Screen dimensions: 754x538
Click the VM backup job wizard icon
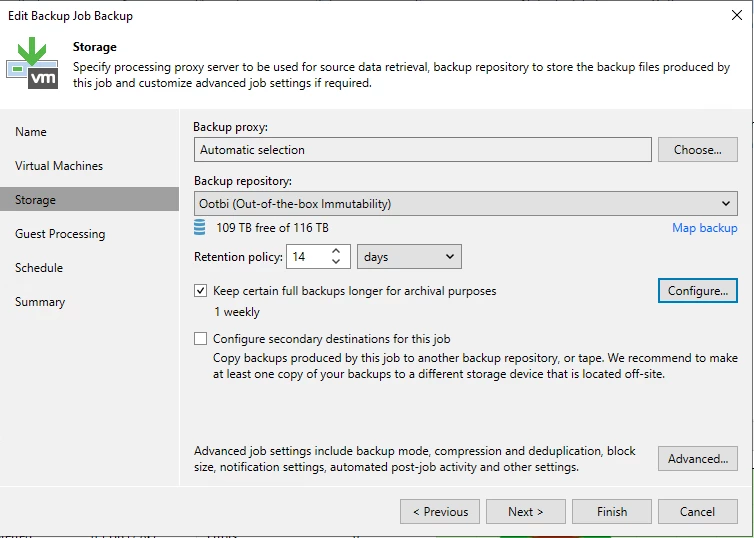point(32,63)
